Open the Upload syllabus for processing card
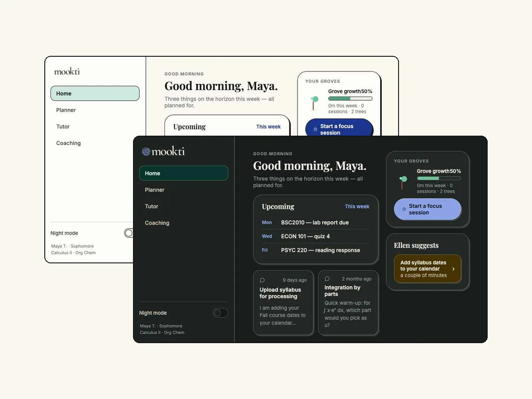 tap(283, 303)
